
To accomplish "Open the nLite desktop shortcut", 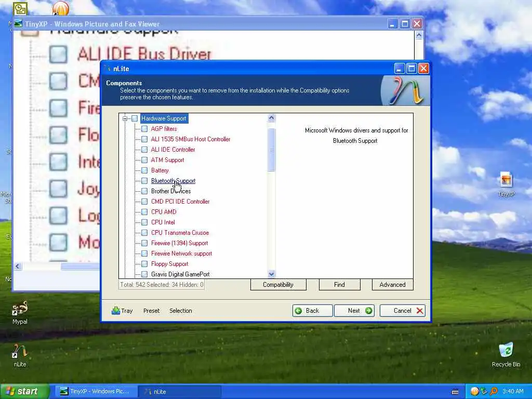I will 20,355.
